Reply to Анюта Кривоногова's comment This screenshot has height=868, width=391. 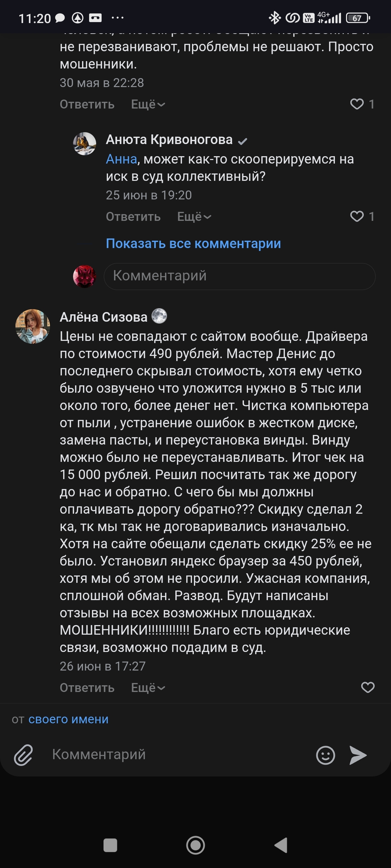tap(133, 217)
